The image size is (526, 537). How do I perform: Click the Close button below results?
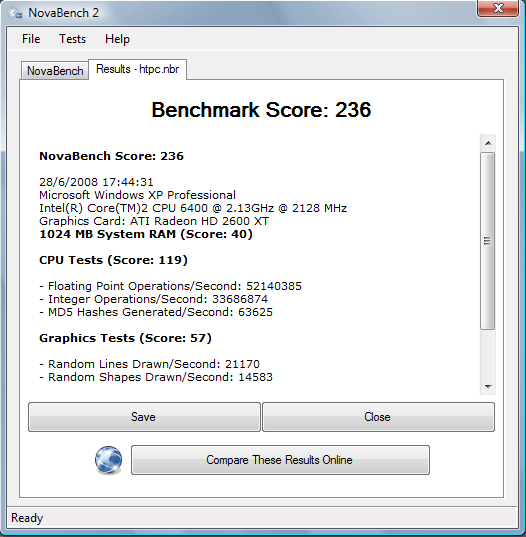point(378,417)
